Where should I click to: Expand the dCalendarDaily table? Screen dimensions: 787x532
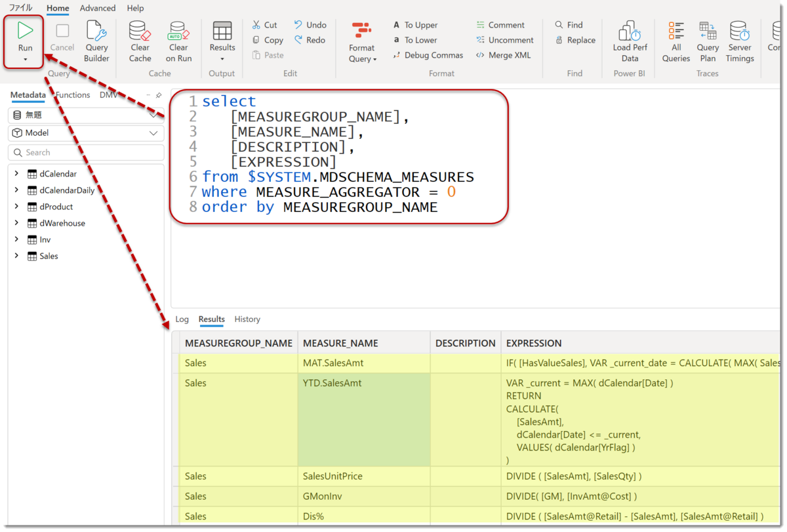[16, 190]
